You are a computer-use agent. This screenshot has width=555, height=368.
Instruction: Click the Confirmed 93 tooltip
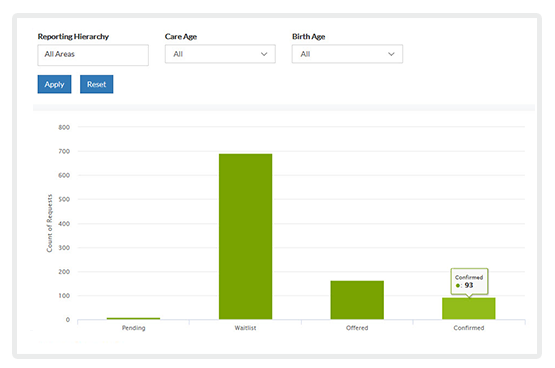coord(469,282)
